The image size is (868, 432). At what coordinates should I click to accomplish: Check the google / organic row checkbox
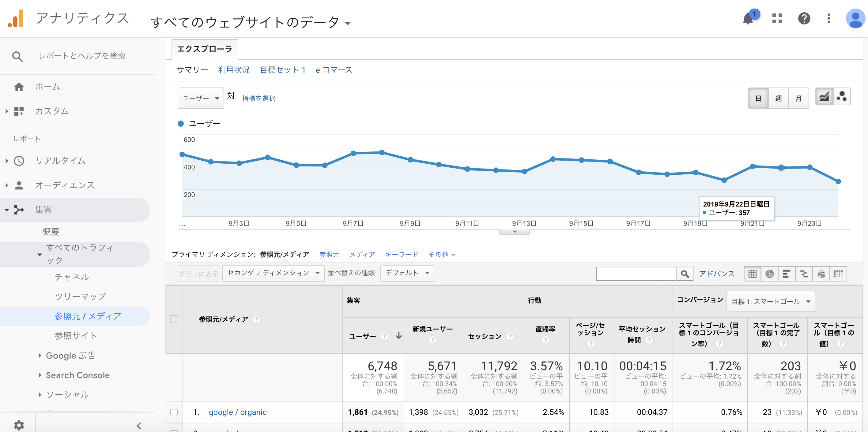[174, 412]
